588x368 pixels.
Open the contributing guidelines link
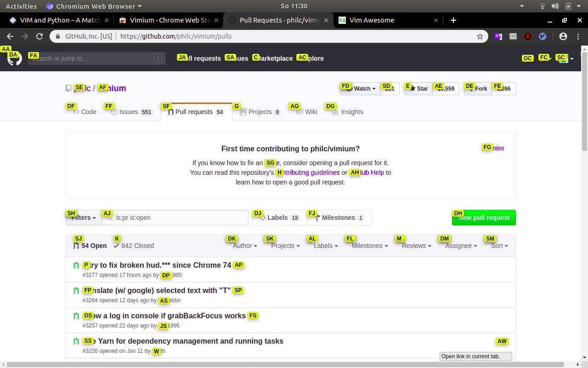[x=309, y=172]
